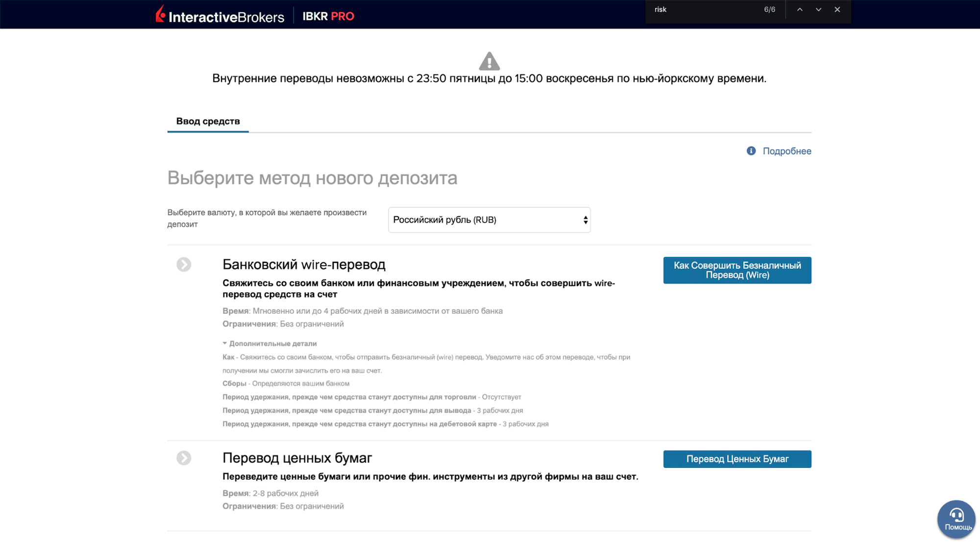
Task: Go to next find result
Action: click(818, 9)
